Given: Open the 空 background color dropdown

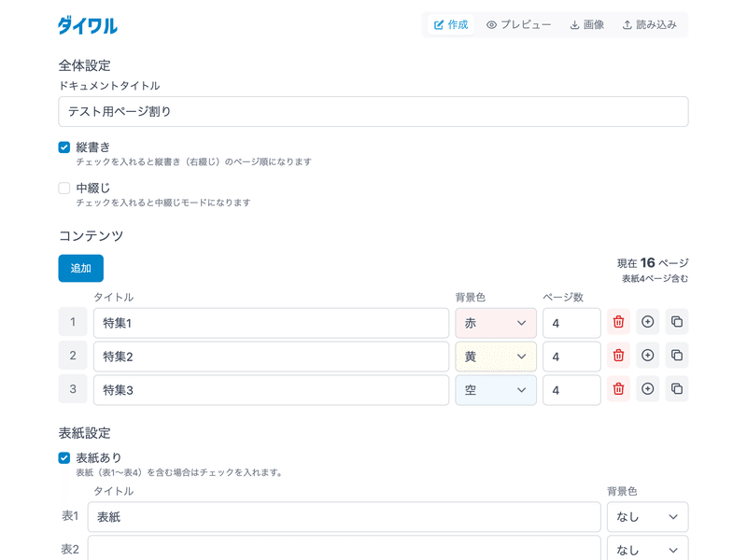Looking at the screenshot, I should [x=496, y=390].
